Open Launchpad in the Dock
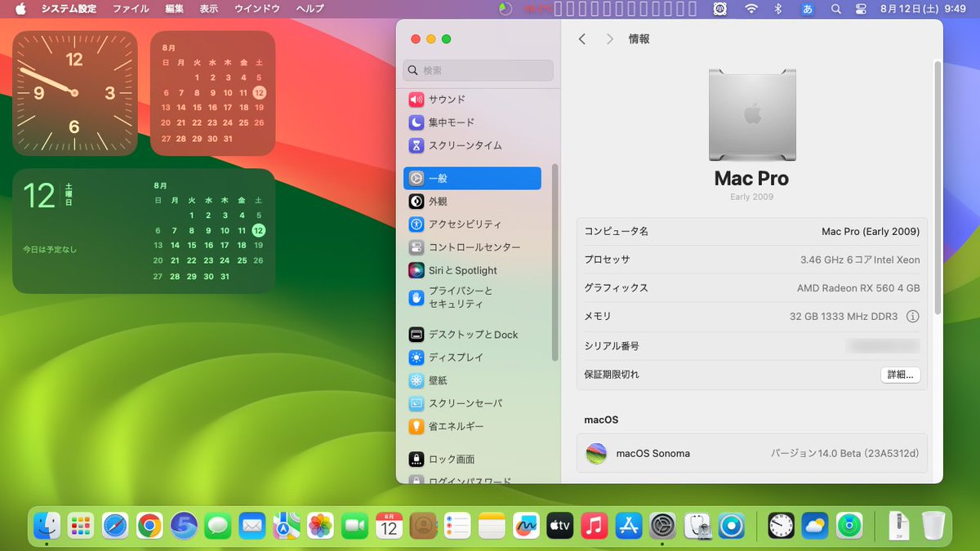 [81, 527]
